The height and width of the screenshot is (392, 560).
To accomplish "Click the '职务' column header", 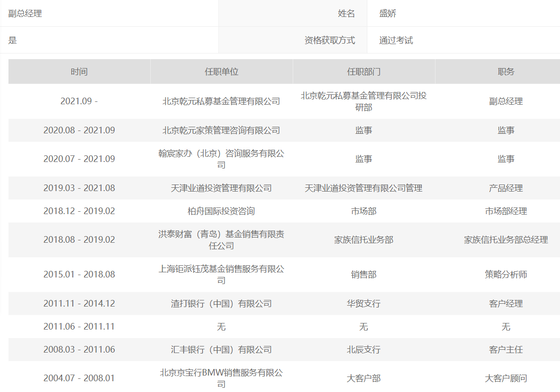I will click(506, 72).
